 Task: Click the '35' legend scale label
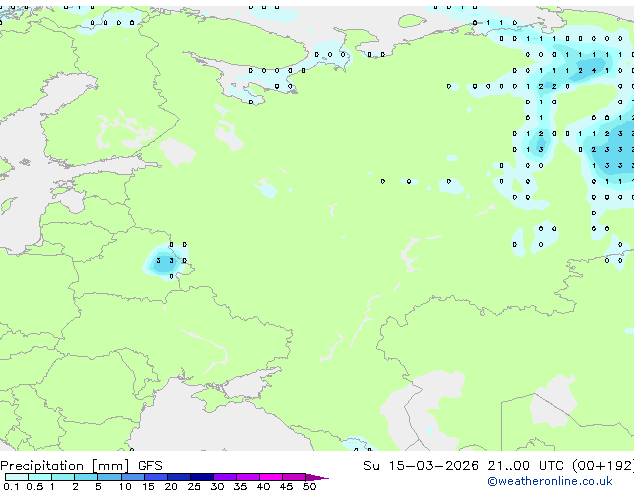[240, 486]
